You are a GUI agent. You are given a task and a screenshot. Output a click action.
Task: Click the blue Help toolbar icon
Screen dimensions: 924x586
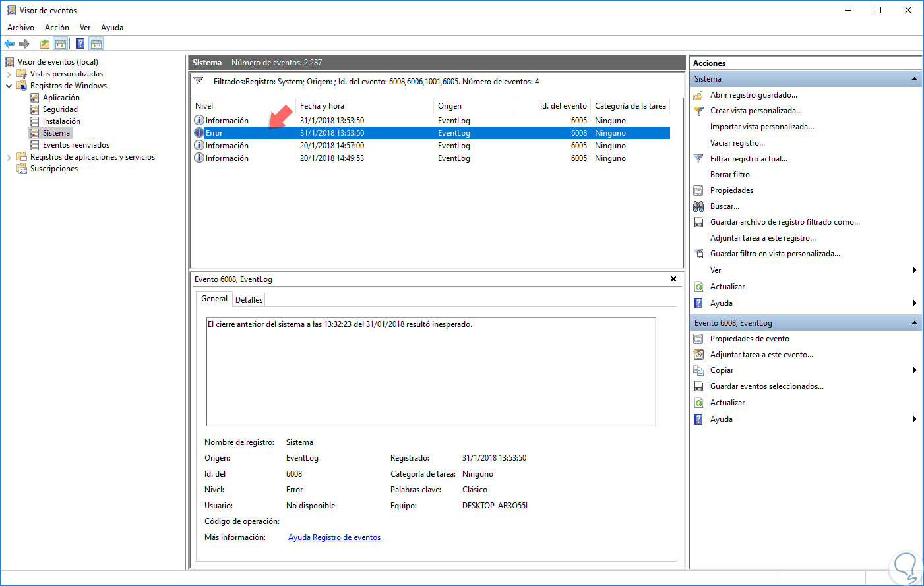click(80, 44)
